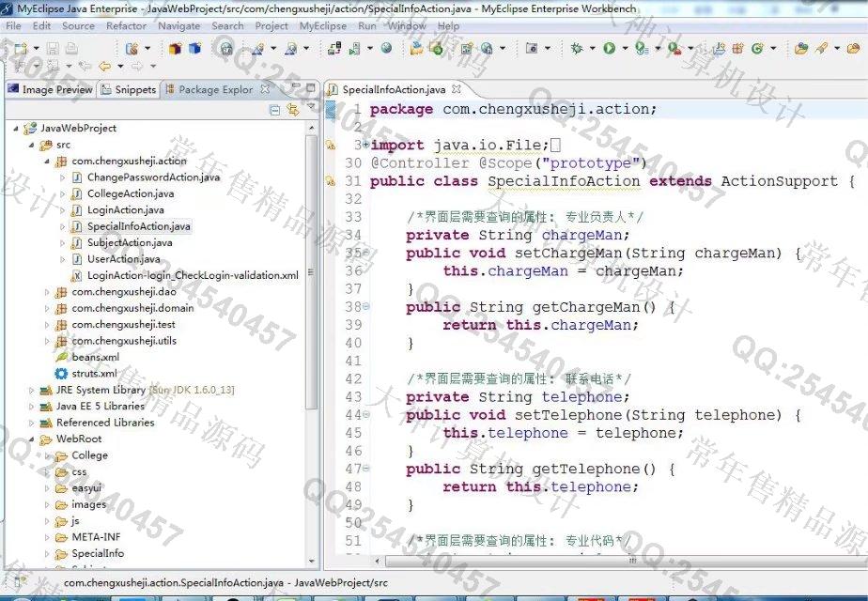This screenshot has width=868, height=601.
Task: Click the Save toolbar icon
Action: pos(53,49)
